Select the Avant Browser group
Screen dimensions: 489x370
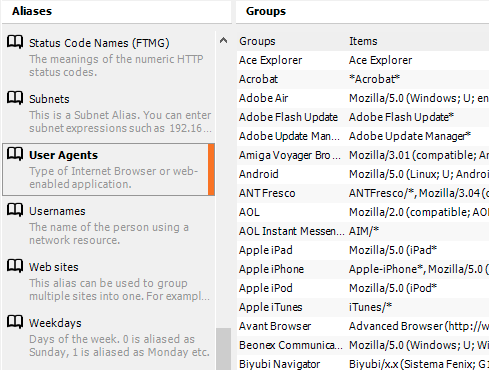pyautogui.click(x=275, y=326)
